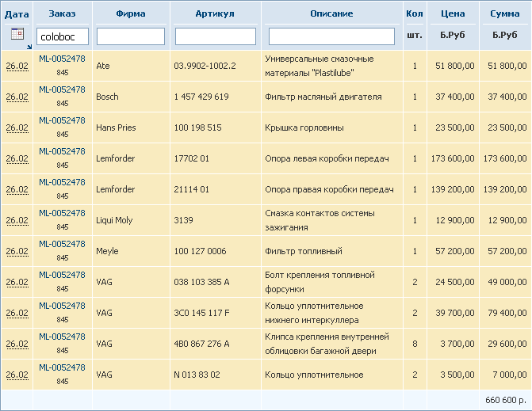Open order link in Lemforder 17702 01 row
The image size is (532, 411).
tap(62, 151)
